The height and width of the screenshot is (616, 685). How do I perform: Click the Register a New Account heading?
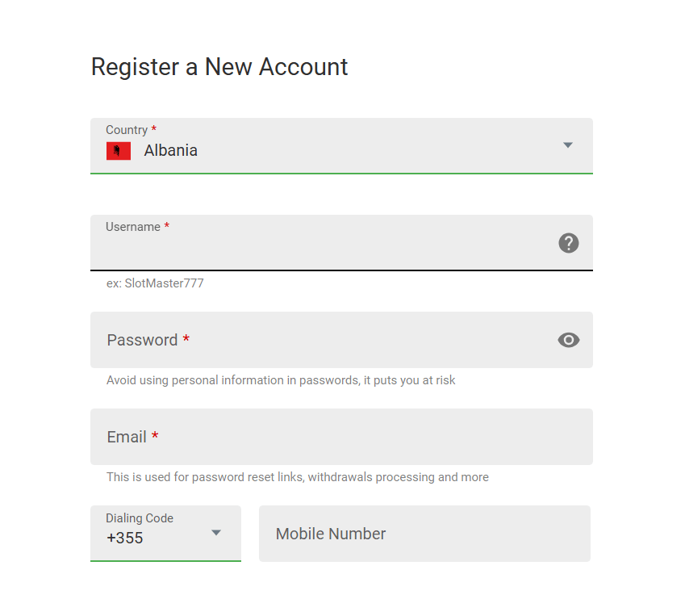coord(219,66)
